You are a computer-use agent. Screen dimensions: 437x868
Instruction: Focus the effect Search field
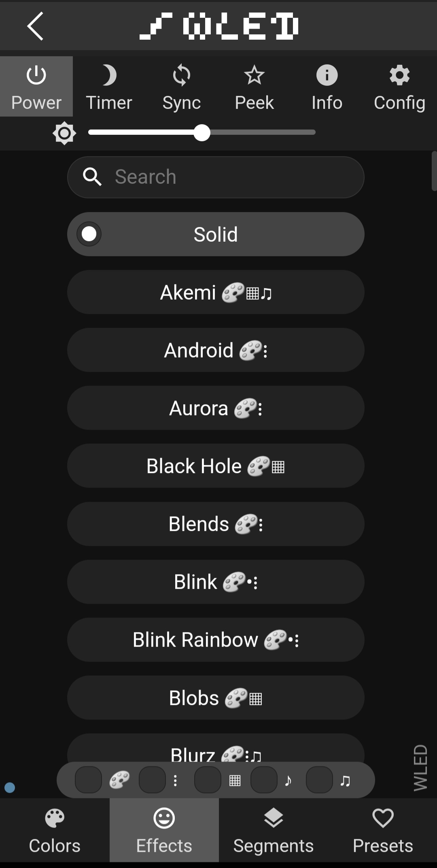point(227,177)
